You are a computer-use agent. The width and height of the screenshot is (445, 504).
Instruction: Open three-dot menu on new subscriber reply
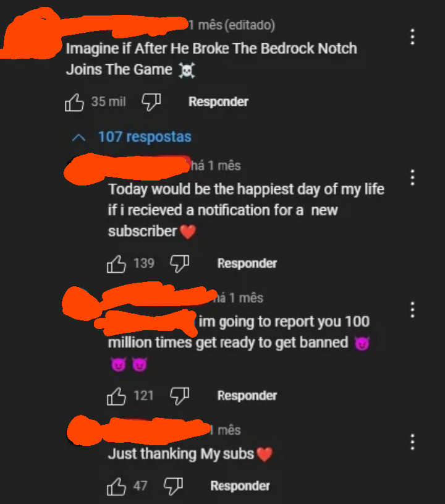pos(412,177)
